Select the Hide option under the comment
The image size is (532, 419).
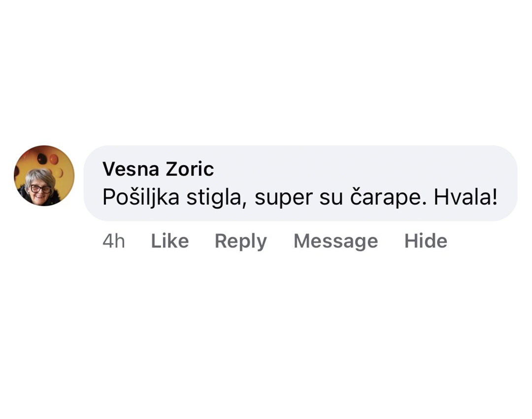click(x=426, y=241)
